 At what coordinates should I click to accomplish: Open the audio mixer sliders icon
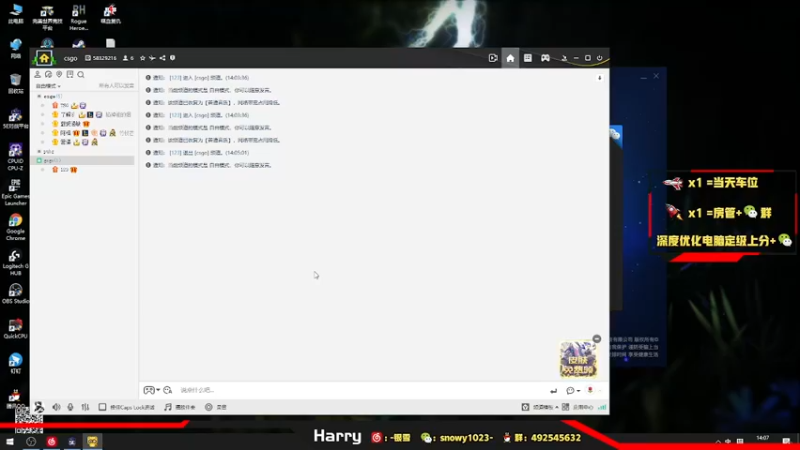85,407
